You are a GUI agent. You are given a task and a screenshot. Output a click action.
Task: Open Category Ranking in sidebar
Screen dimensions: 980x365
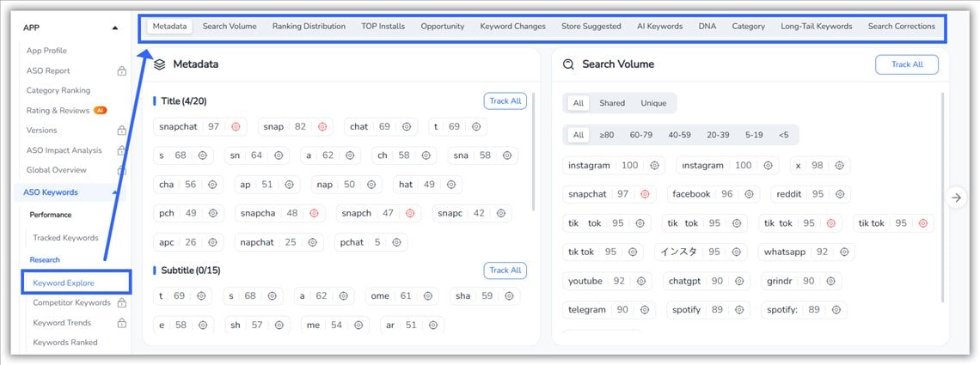(x=58, y=90)
